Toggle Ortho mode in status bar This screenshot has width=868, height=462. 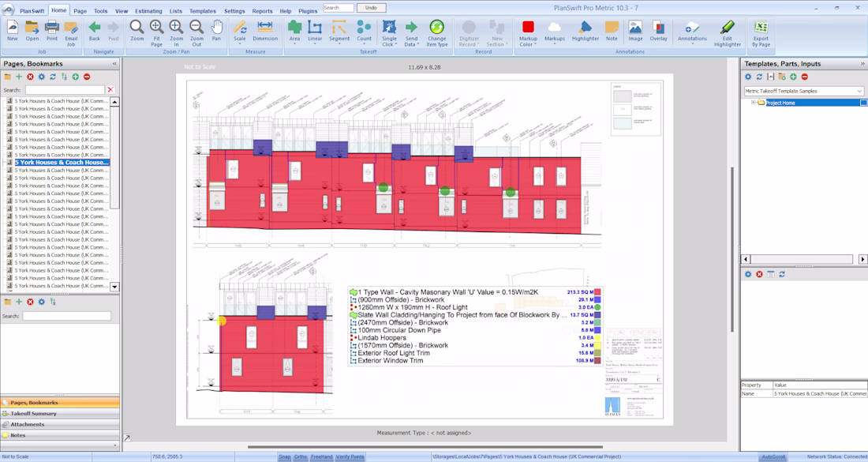point(301,456)
